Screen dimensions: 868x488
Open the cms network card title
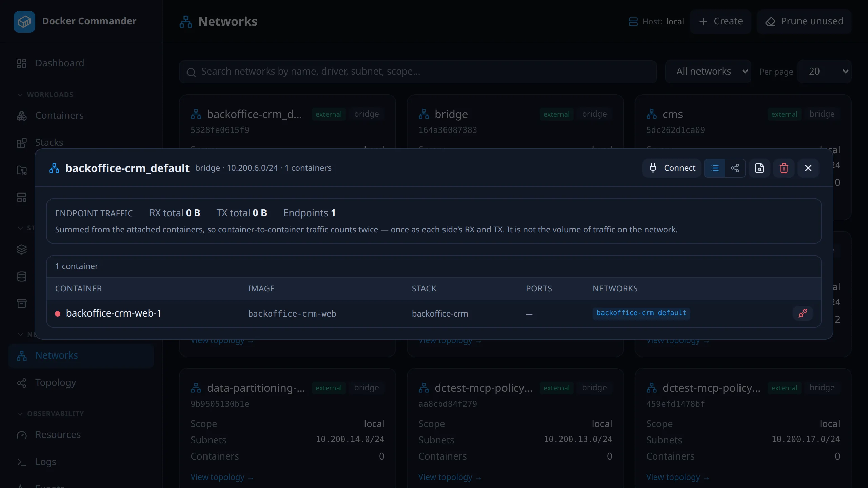673,114
